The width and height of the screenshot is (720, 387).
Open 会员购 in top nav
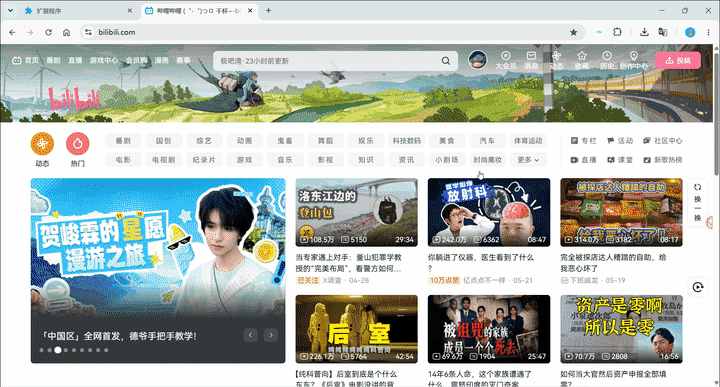coord(136,60)
